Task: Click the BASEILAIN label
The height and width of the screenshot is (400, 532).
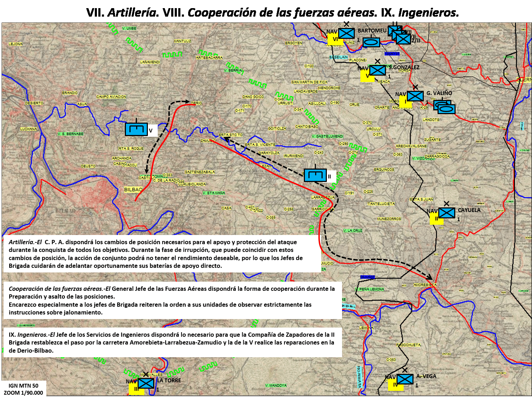Action: coord(339,57)
